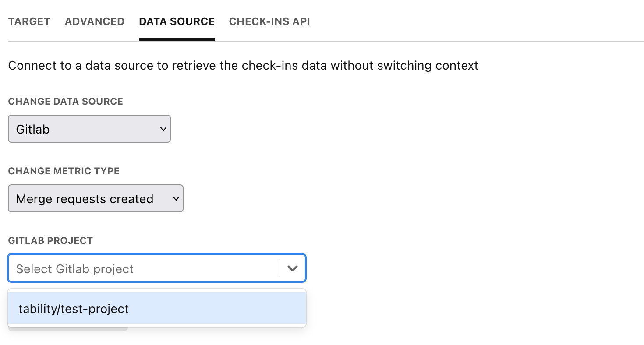Click the vertical separator beside project chevron
Screen dimensions: 644x345
coord(280,268)
